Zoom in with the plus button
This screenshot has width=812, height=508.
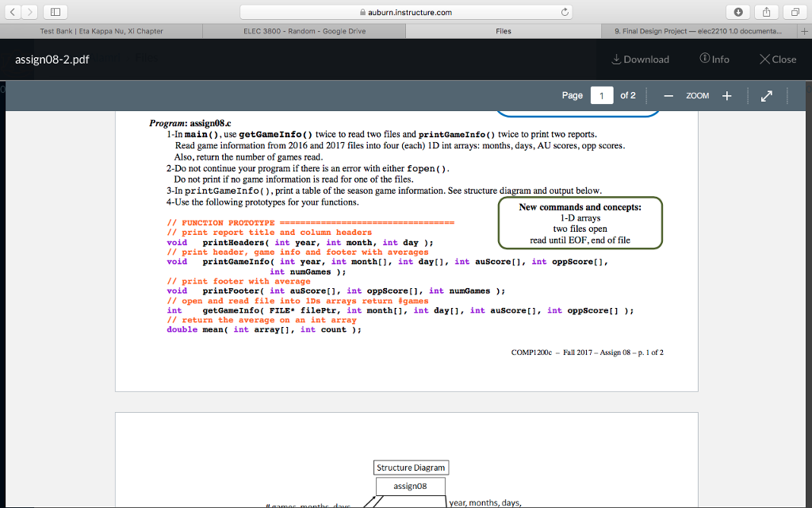[726, 96]
